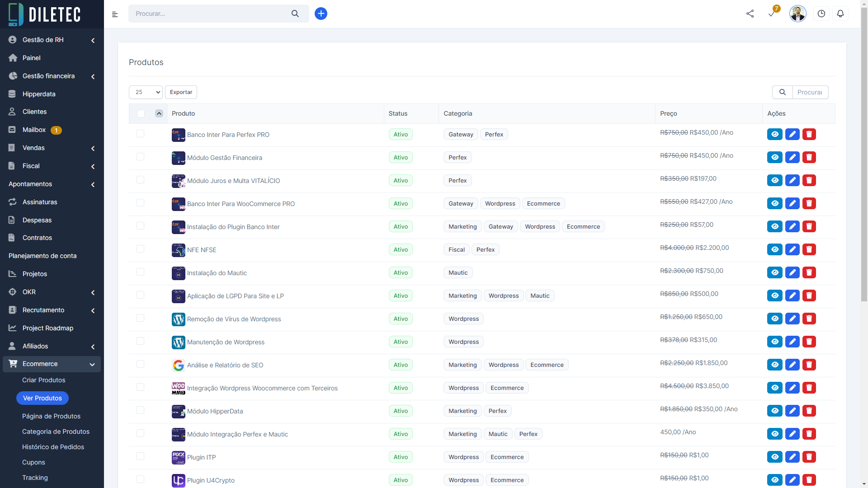Screen dimensions: 868x488
Task: View Banco Inter Para Perfex PRO product
Action: 774,134
